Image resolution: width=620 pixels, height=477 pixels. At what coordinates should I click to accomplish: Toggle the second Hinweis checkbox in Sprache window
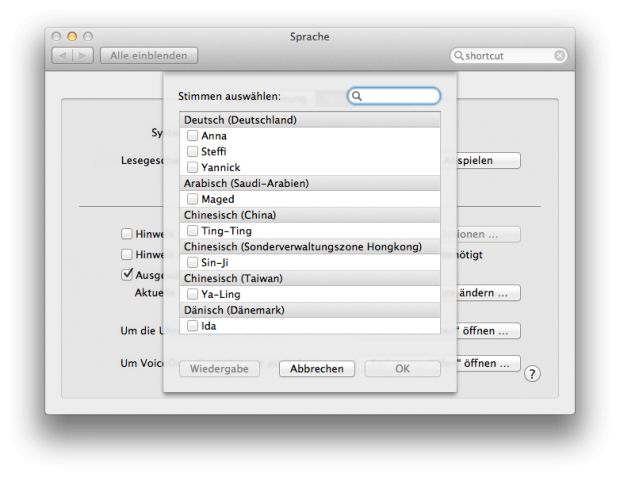(x=127, y=254)
